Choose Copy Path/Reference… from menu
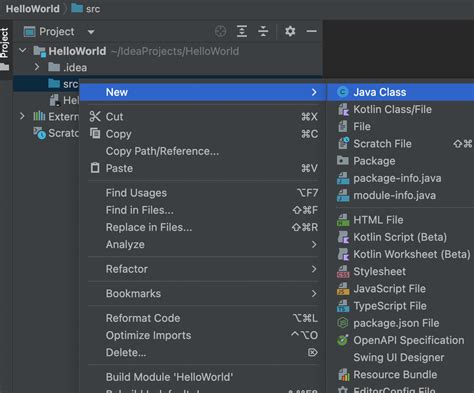The height and width of the screenshot is (393, 474). (x=203, y=151)
